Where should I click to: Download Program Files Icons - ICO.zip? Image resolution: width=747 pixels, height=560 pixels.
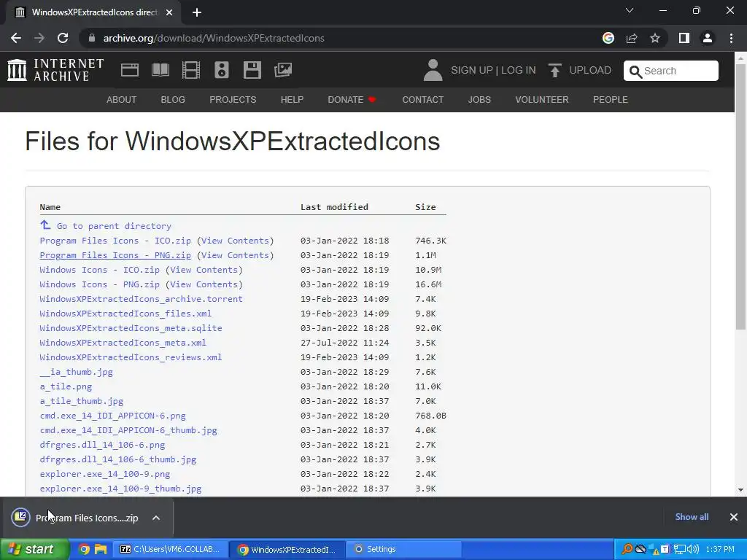(115, 241)
